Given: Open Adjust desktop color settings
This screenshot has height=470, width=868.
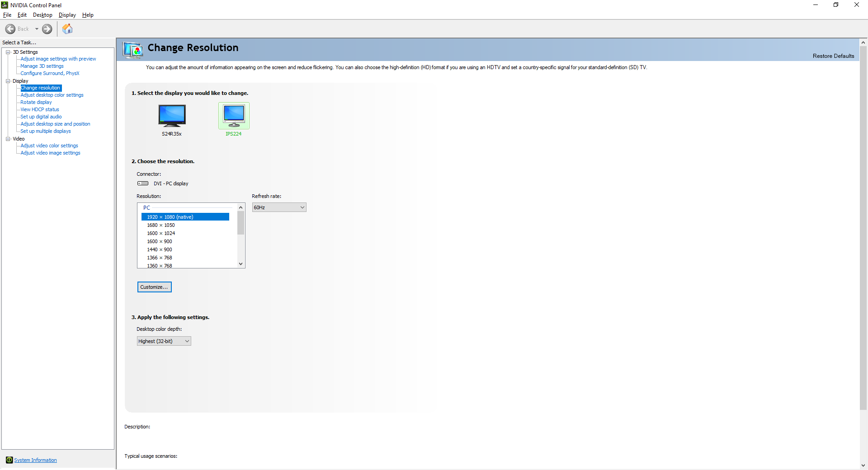Looking at the screenshot, I should [x=52, y=95].
